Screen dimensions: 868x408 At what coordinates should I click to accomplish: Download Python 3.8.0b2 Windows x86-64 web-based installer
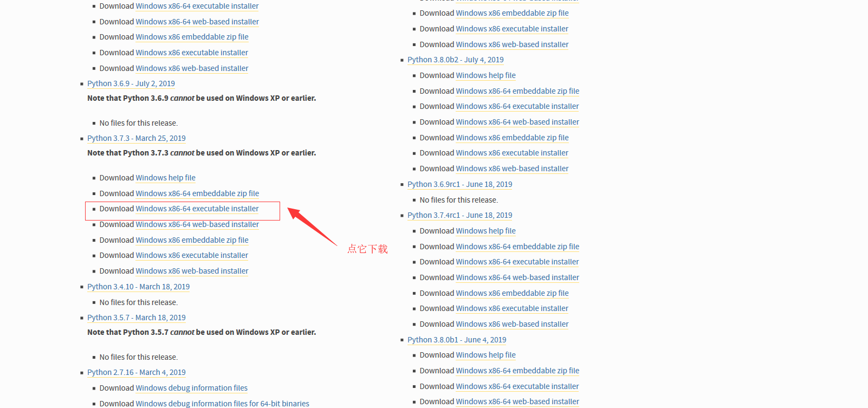pyautogui.click(x=517, y=122)
